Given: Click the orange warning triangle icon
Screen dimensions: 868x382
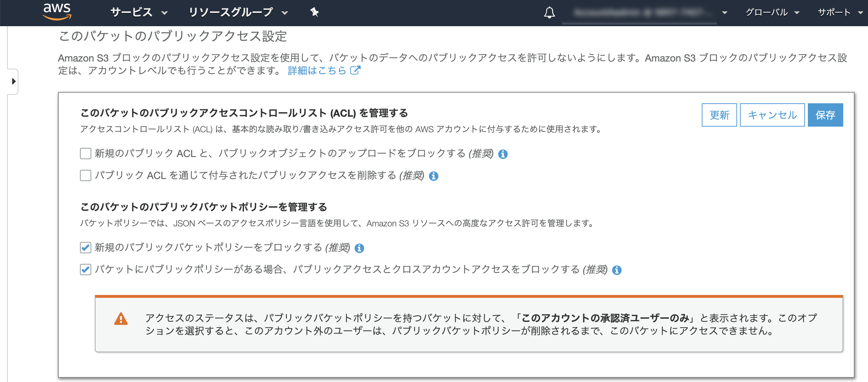Looking at the screenshot, I should pyautogui.click(x=121, y=318).
